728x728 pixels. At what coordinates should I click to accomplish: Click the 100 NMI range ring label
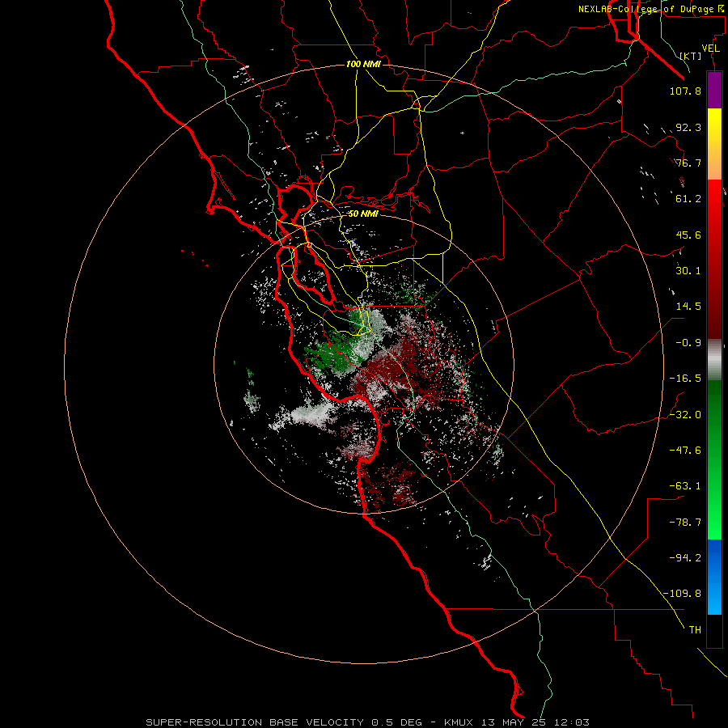pyautogui.click(x=363, y=64)
